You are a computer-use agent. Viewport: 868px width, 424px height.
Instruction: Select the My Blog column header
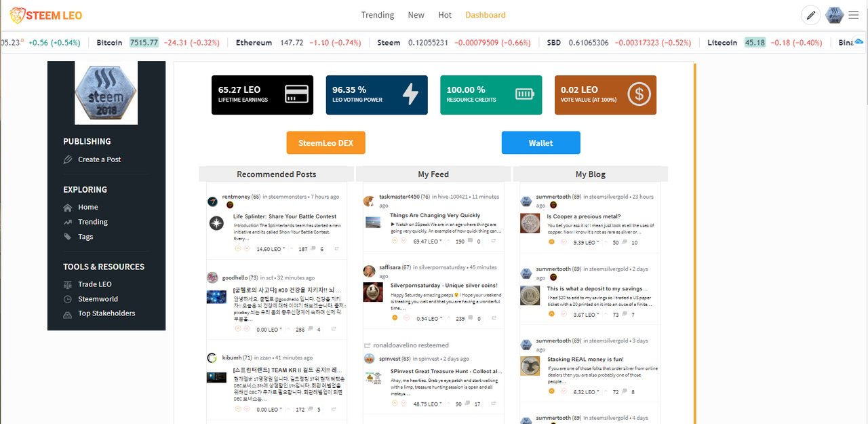pos(591,174)
